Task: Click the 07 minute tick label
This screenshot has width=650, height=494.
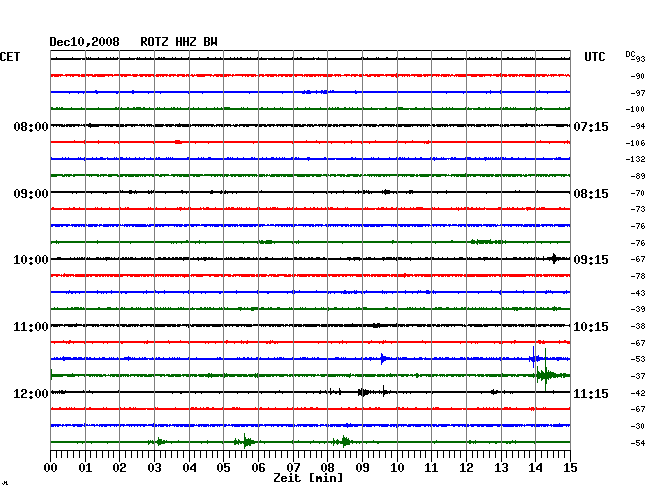Action: coord(293,468)
